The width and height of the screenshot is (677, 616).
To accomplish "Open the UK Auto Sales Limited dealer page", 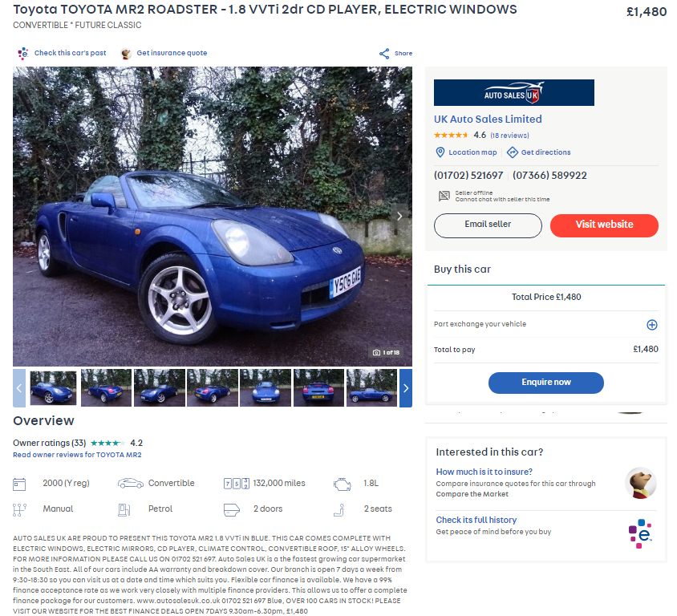I will (x=488, y=120).
